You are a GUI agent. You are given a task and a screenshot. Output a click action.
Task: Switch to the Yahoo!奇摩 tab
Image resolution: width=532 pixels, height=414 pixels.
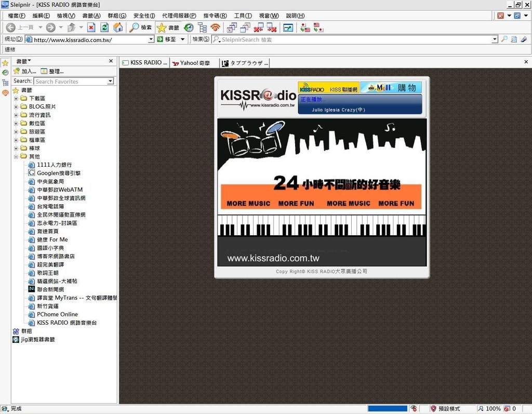click(x=194, y=63)
